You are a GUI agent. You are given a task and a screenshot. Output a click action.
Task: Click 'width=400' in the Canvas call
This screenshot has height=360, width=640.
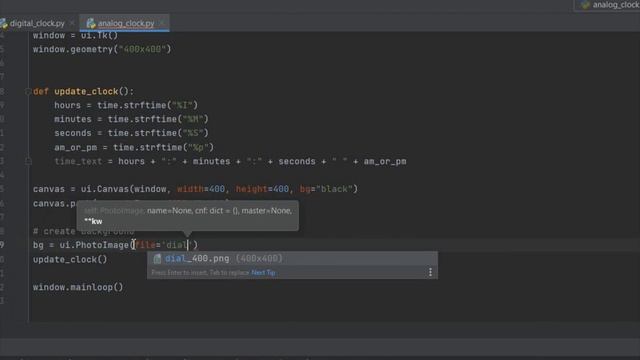pyautogui.click(x=200, y=189)
